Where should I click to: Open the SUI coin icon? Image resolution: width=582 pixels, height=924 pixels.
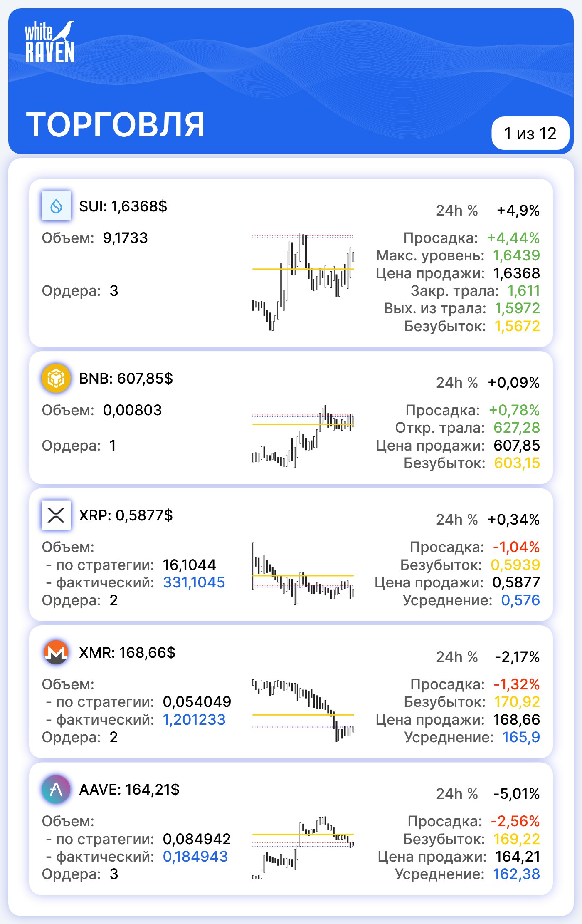tap(56, 206)
